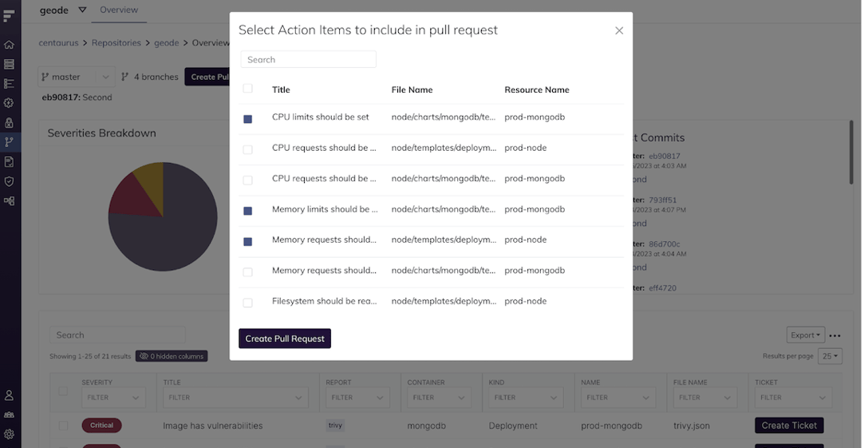Open the team members sidebar icon
The width and height of the screenshot is (868, 448).
pos(9,414)
